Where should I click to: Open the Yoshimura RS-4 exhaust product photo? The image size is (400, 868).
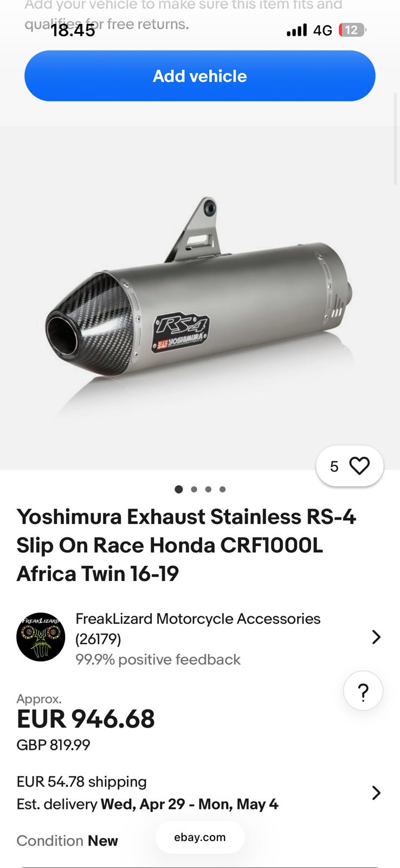tap(200, 298)
